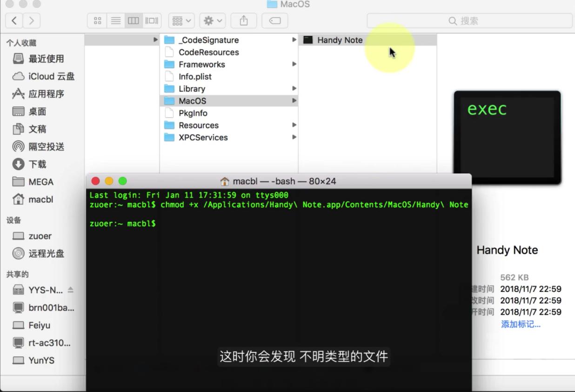
Task: Toggle list view mode
Action: [x=115, y=20]
